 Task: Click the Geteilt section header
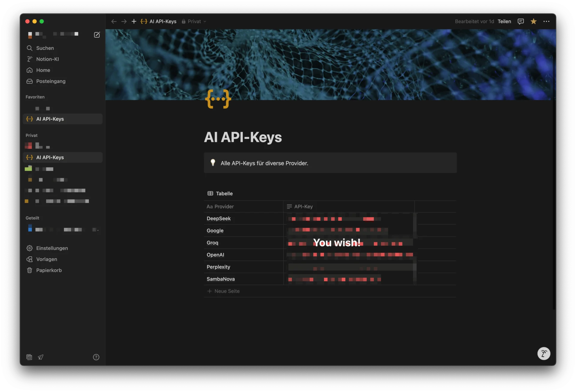click(x=32, y=218)
